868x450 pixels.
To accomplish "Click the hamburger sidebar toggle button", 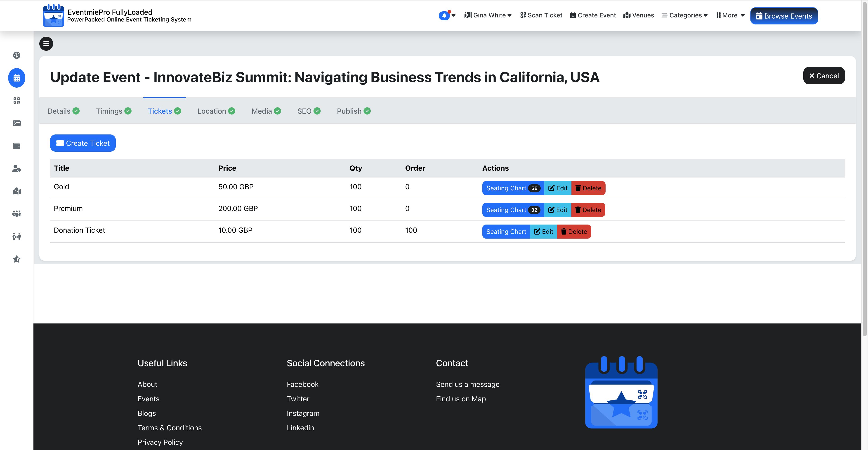I will coord(46,43).
